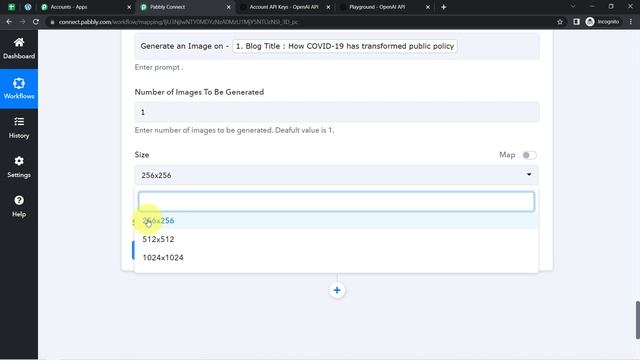Switch to the green spreadsheet pinned tab
The height and width of the screenshot is (360, 640).
click(11, 7)
